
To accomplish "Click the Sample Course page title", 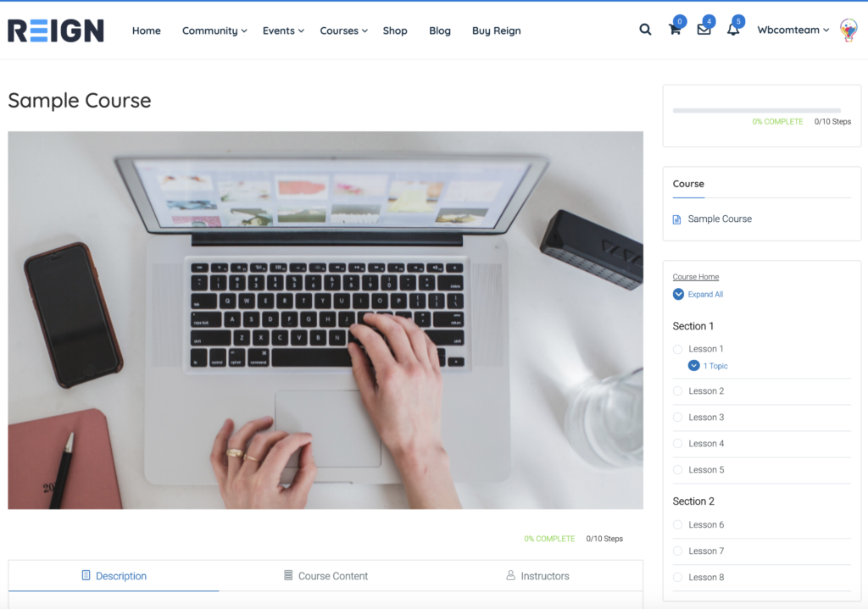I will (79, 101).
